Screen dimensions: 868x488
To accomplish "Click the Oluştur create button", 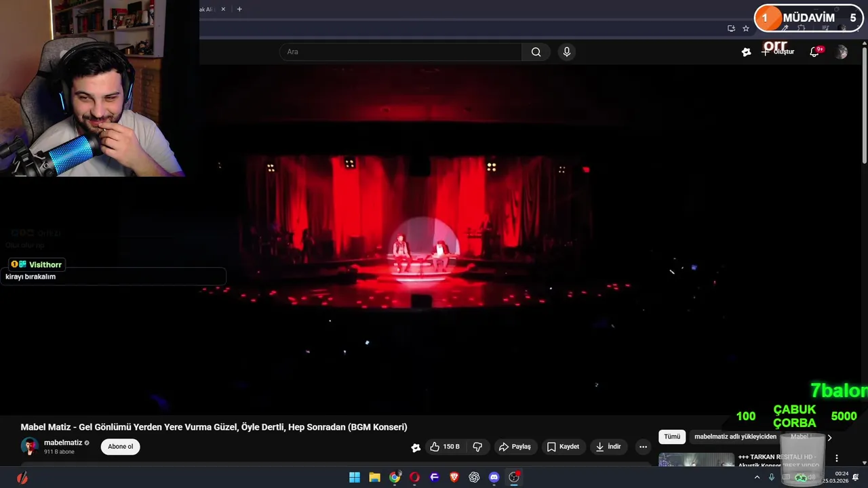I will [777, 52].
